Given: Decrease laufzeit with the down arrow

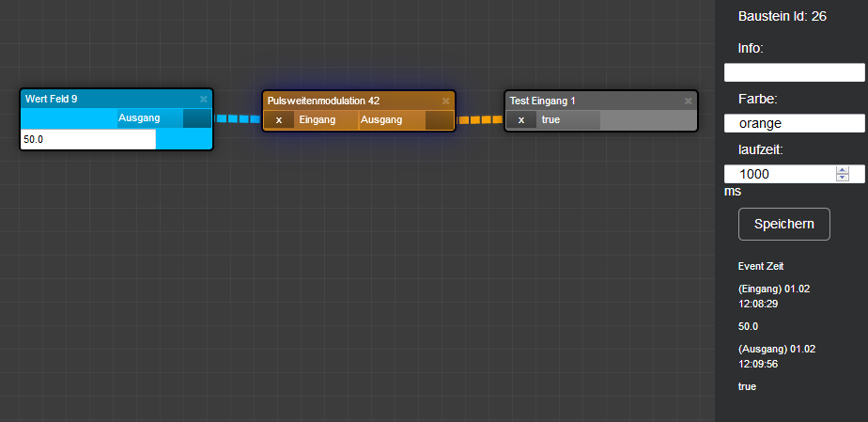Looking at the screenshot, I should coord(843,178).
